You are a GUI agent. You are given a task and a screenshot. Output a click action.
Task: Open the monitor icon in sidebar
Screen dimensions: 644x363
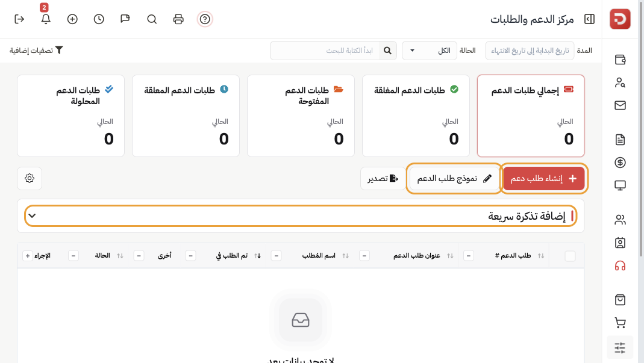tap(620, 185)
